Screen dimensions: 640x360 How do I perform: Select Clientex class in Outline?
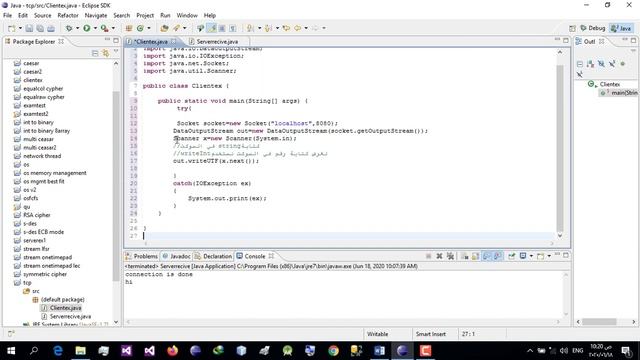(x=610, y=84)
